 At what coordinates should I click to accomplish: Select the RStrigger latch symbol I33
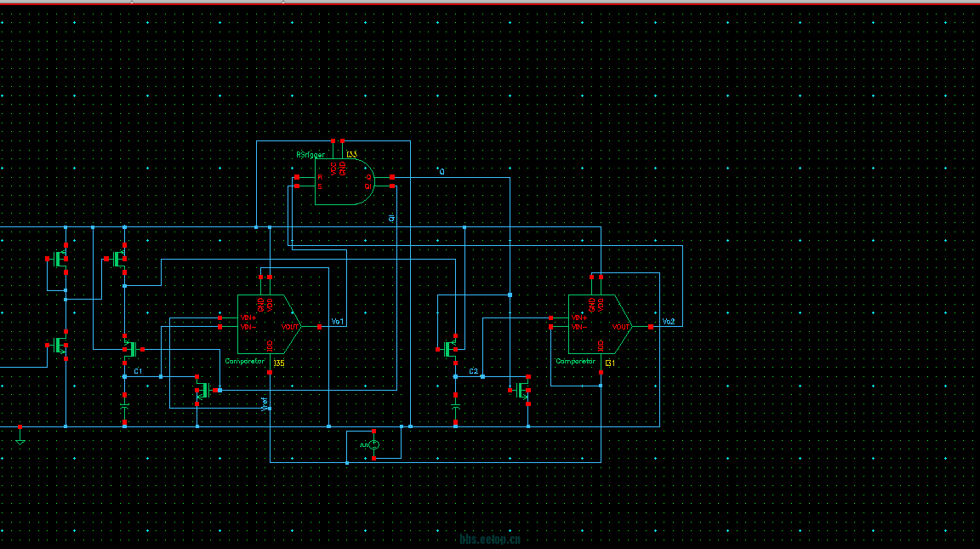[345, 181]
